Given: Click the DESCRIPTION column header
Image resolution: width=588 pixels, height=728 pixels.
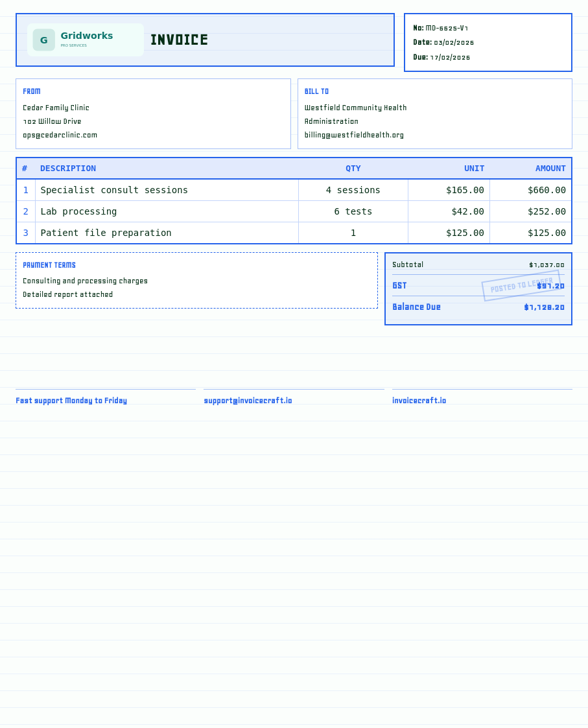Looking at the screenshot, I should pyautogui.click(x=68, y=169).
